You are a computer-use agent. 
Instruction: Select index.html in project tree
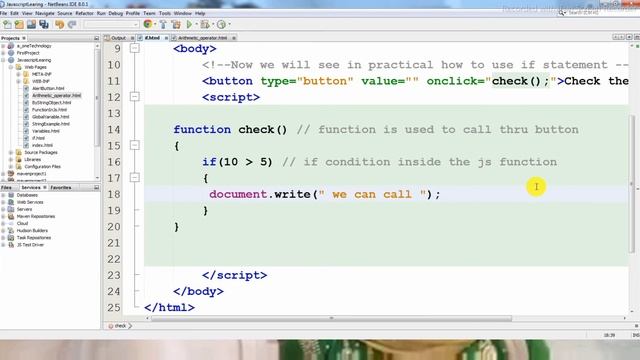point(42,145)
